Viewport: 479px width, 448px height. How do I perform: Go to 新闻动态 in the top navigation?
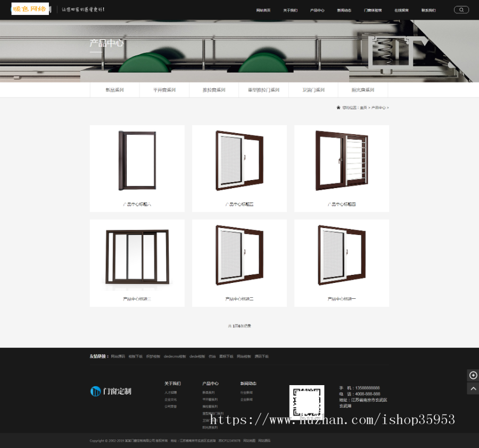click(x=344, y=10)
